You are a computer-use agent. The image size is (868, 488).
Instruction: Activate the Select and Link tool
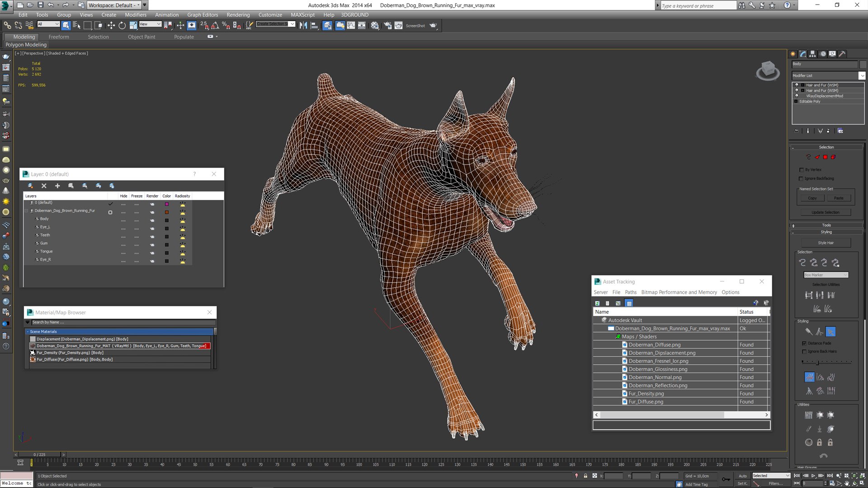tap(7, 25)
